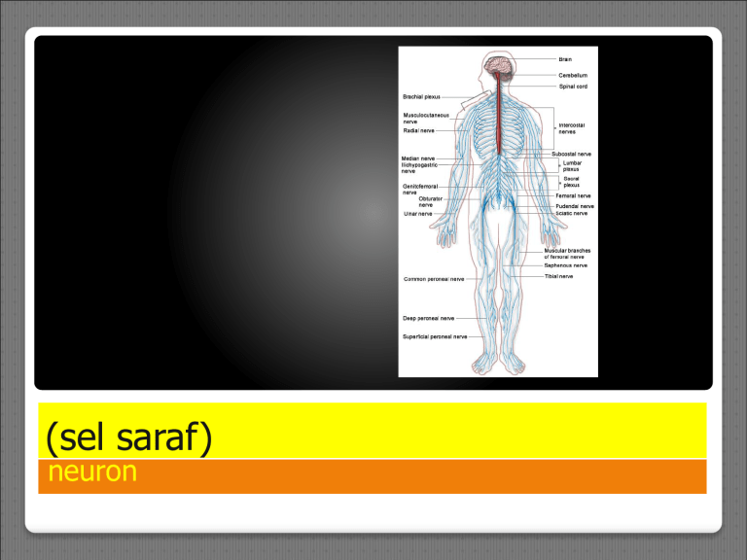Viewport: 747px width, 560px height.
Task: Click the "Lumbar plexus" label
Action: coord(571,166)
